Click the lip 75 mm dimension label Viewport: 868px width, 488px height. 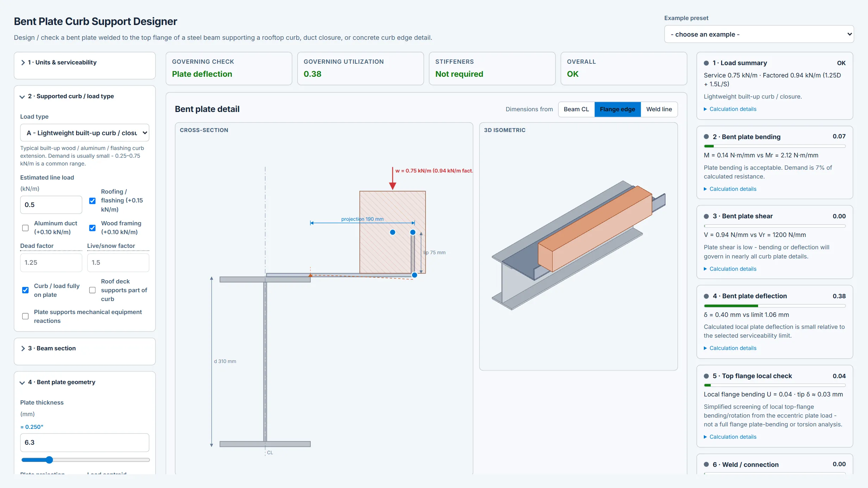pos(435,252)
